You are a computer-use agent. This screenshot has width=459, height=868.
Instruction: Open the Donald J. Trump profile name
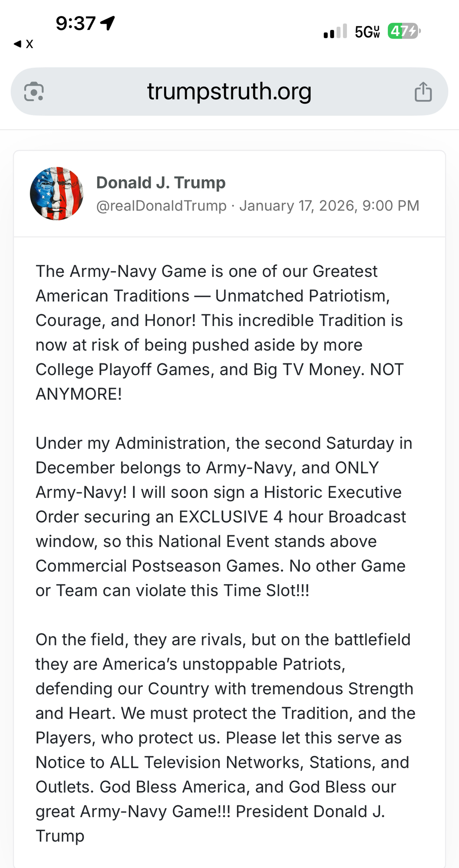[x=161, y=183]
